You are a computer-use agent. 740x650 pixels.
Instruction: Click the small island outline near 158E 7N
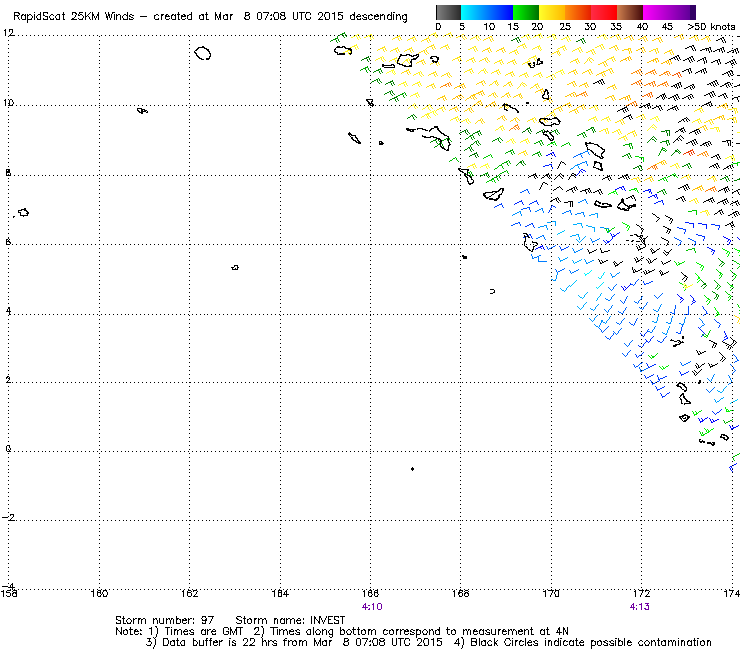click(23, 212)
